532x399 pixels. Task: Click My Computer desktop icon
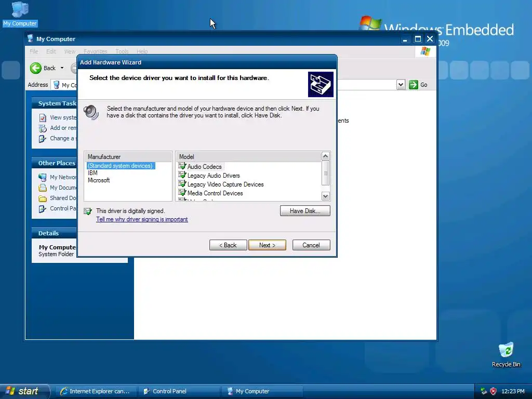(20, 14)
